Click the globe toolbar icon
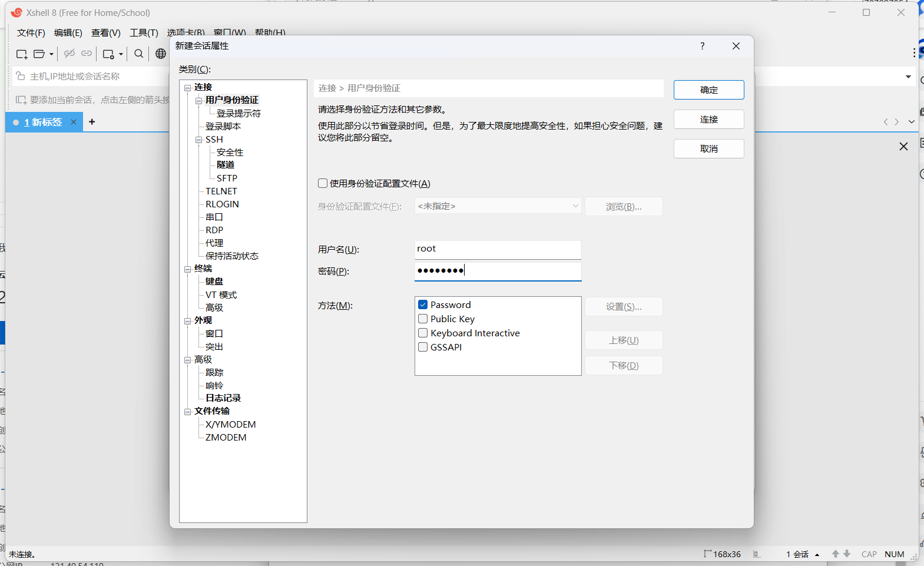924x566 pixels. coord(161,54)
